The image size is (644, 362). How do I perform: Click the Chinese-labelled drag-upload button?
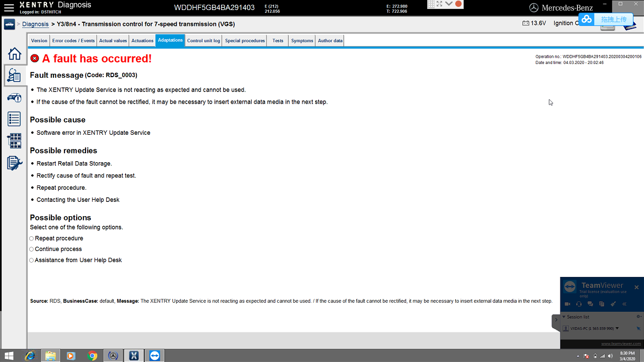coord(613,20)
